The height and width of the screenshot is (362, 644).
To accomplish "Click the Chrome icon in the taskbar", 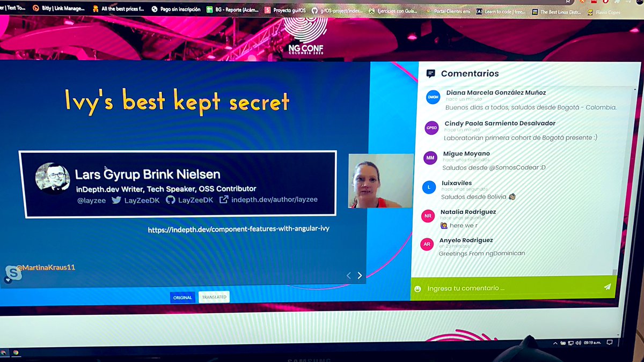I will coord(16,352).
